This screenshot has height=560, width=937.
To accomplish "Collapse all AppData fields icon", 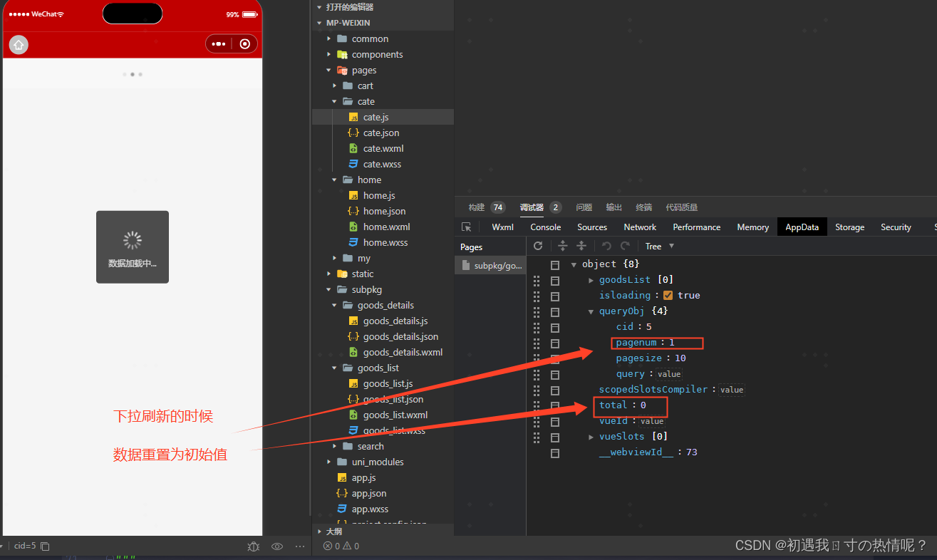I will (x=581, y=246).
